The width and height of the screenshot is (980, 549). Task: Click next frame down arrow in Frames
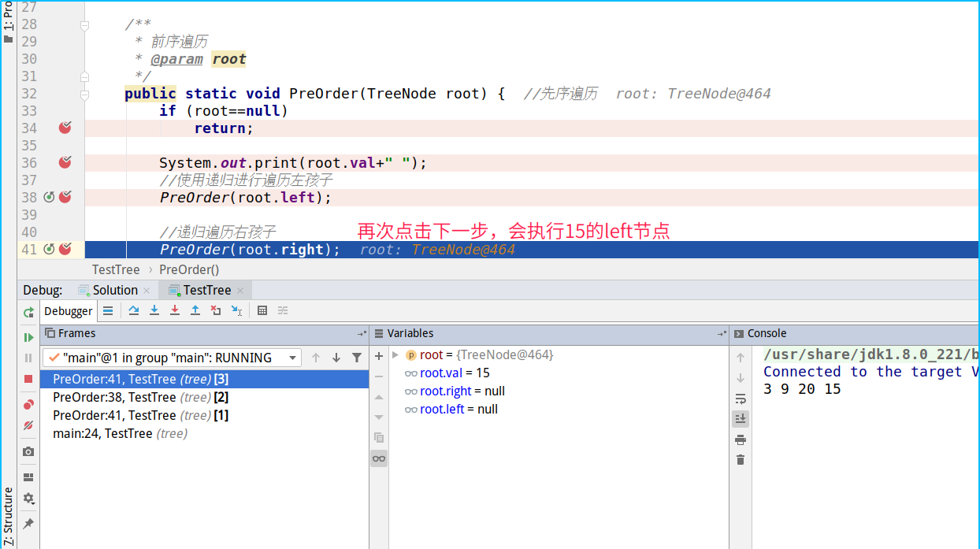(336, 358)
